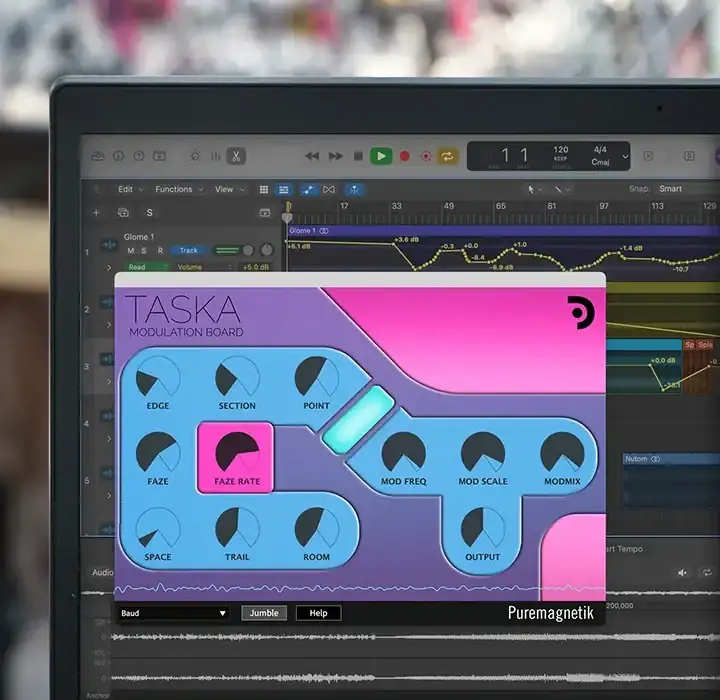The height and width of the screenshot is (700, 720).
Task: Toggle the list view icon
Action: 284,190
